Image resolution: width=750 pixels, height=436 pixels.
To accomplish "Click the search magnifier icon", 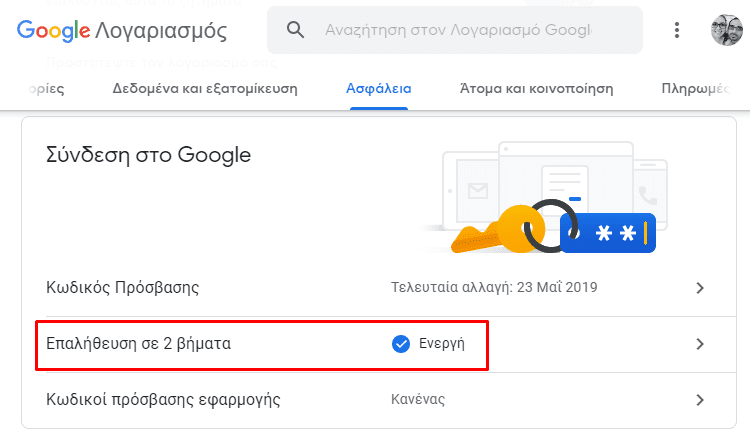I will pos(295,30).
